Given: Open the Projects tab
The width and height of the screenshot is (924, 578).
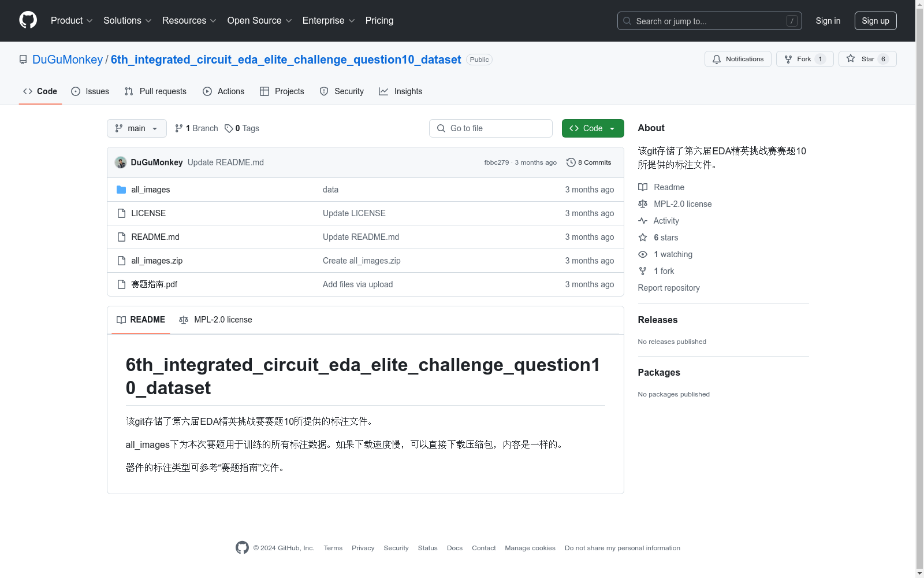Looking at the screenshot, I should [x=282, y=91].
